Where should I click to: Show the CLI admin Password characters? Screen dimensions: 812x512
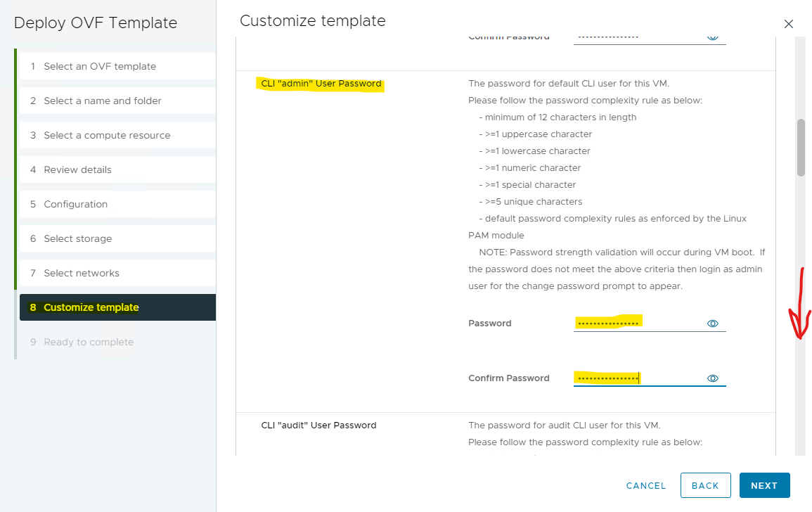tap(712, 324)
